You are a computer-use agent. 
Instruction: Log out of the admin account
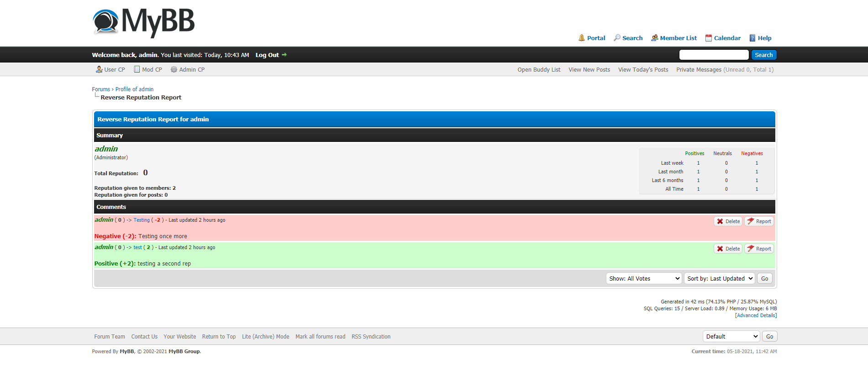(x=267, y=55)
